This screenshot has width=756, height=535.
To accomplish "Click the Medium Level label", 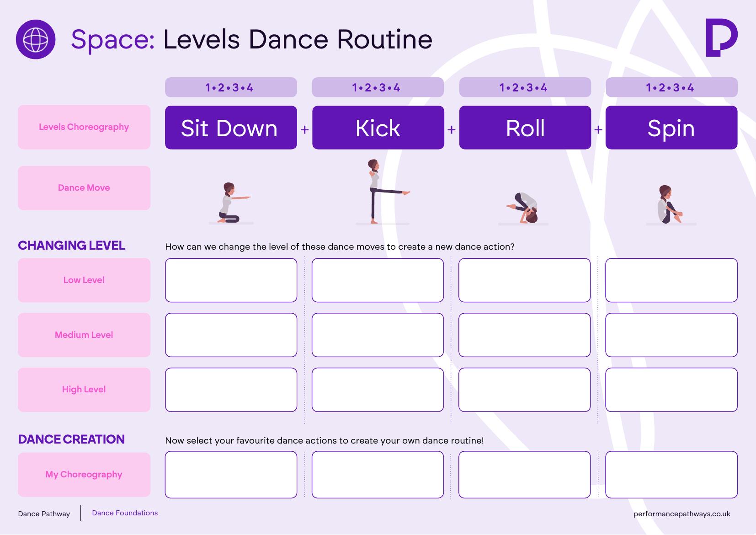I will (84, 335).
